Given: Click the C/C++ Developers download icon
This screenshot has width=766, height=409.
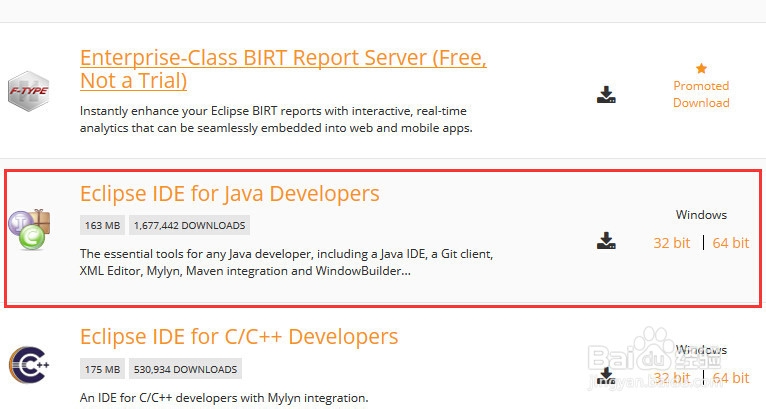Looking at the screenshot, I should 606,376.
